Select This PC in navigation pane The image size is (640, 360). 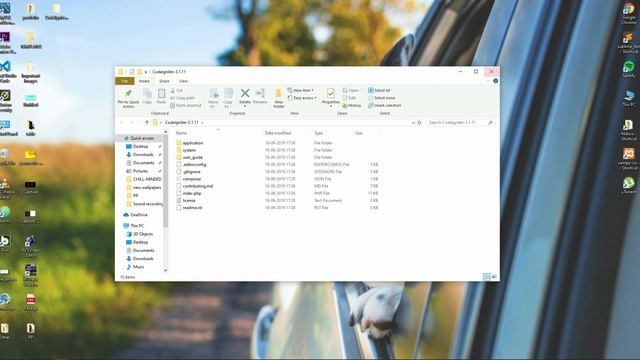(x=133, y=226)
